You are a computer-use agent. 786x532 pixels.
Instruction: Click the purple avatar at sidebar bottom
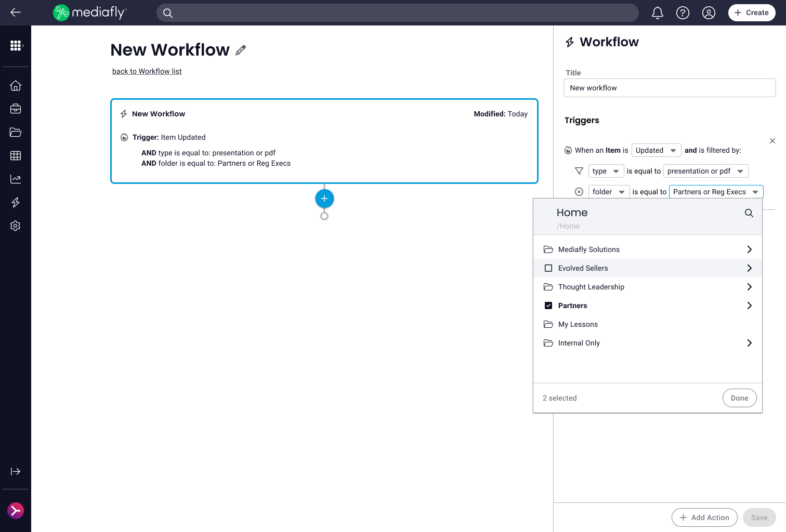(16, 511)
